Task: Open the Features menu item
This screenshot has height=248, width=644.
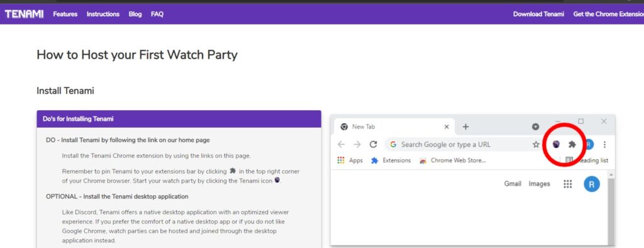Action: click(x=65, y=14)
